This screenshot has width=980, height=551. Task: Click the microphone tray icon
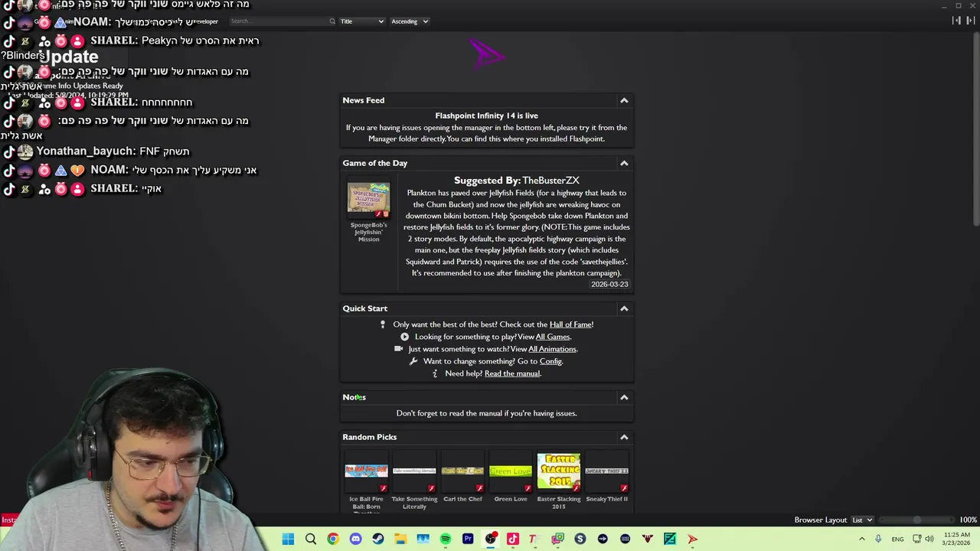878,539
